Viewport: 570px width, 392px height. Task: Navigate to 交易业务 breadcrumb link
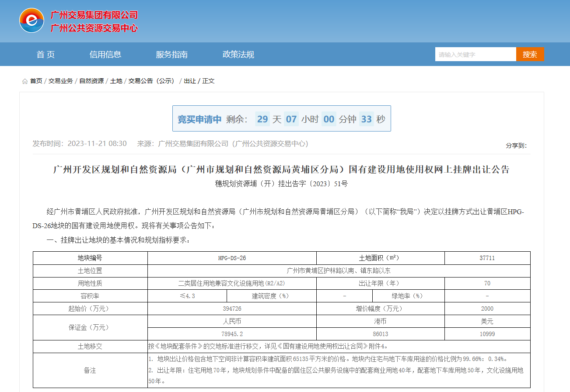(x=61, y=81)
